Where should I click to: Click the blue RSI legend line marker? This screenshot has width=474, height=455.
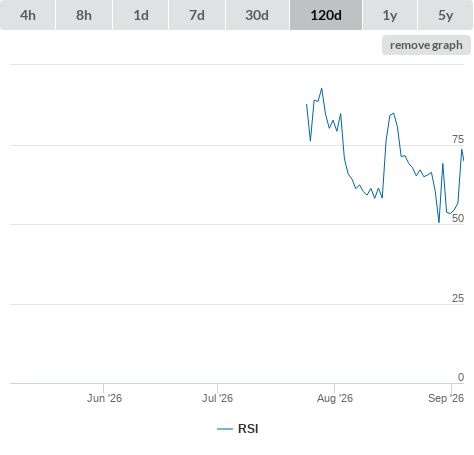[x=225, y=429]
